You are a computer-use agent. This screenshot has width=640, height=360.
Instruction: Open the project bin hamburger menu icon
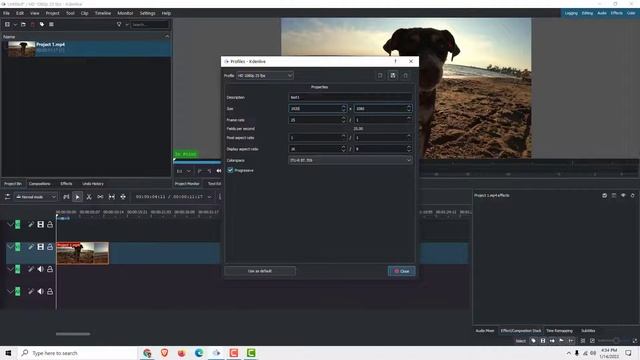tap(51, 24)
